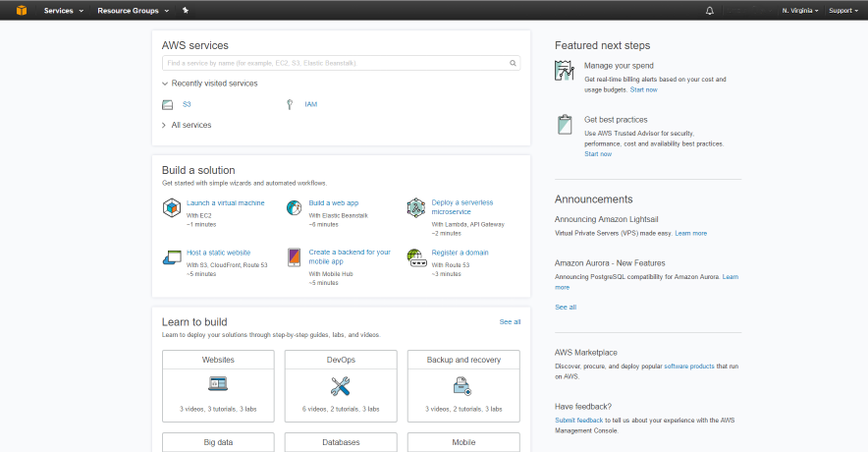Open the Backup and recovery card heading
868x452 pixels.
463,360
